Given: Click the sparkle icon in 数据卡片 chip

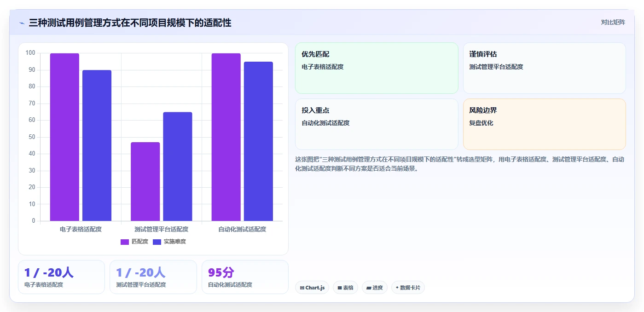Looking at the screenshot, I should tap(397, 288).
